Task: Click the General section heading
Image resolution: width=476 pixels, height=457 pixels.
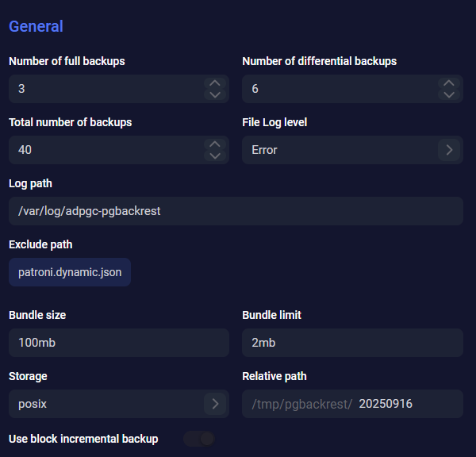Action: pyautogui.click(x=36, y=26)
